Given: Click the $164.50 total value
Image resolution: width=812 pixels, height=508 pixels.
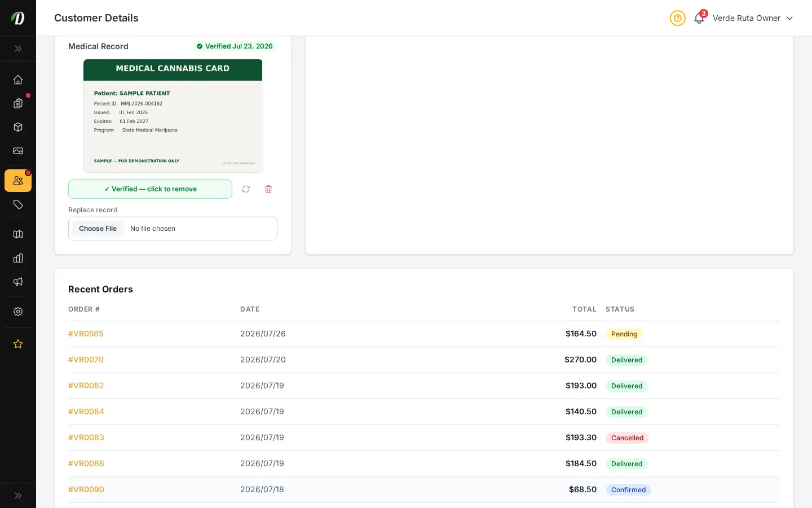Looking at the screenshot, I should click(581, 334).
